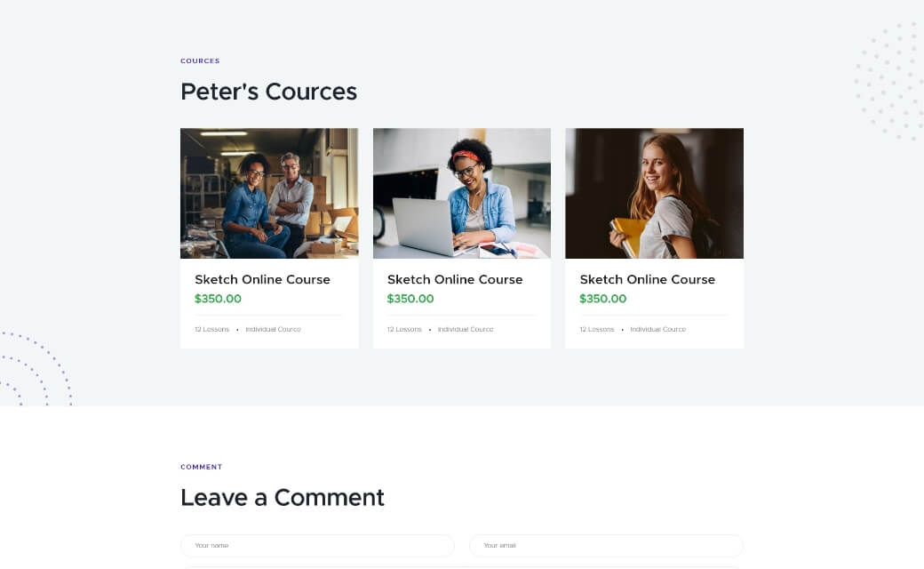
Task: Focus the Your name input field
Action: click(x=318, y=546)
